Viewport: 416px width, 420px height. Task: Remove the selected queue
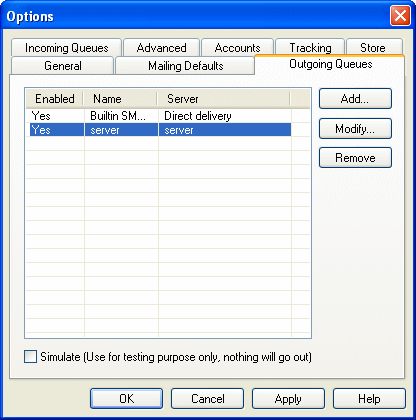click(x=355, y=158)
